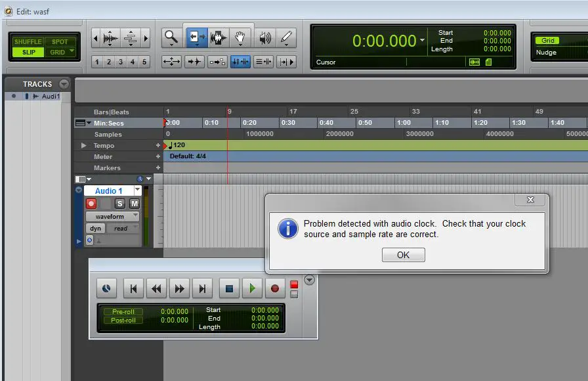
Task: Mute the Audio 1 track
Action: [x=134, y=204]
